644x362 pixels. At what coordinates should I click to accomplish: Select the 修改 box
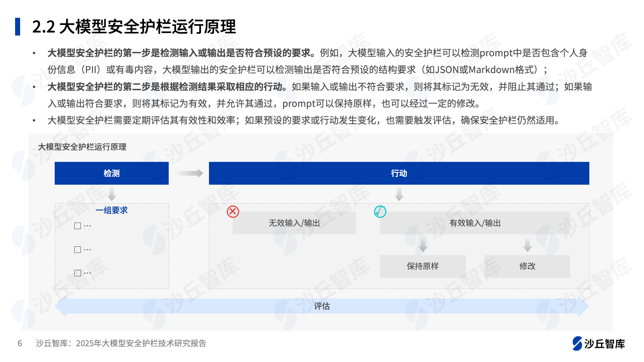527,266
